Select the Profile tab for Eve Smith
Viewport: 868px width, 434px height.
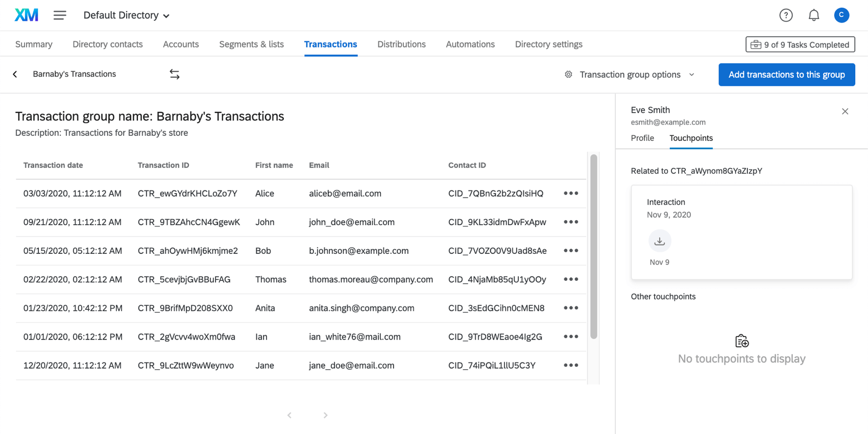point(642,138)
